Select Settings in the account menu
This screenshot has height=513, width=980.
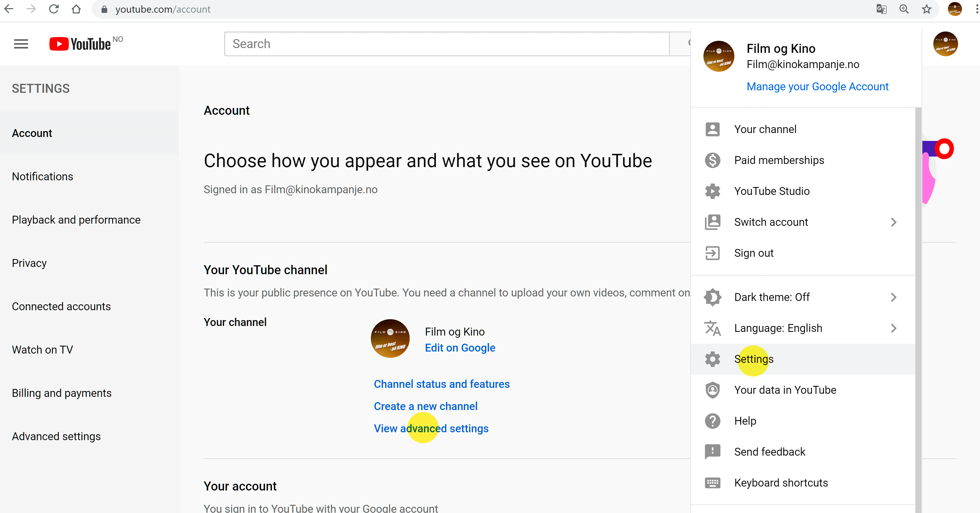tap(803, 359)
